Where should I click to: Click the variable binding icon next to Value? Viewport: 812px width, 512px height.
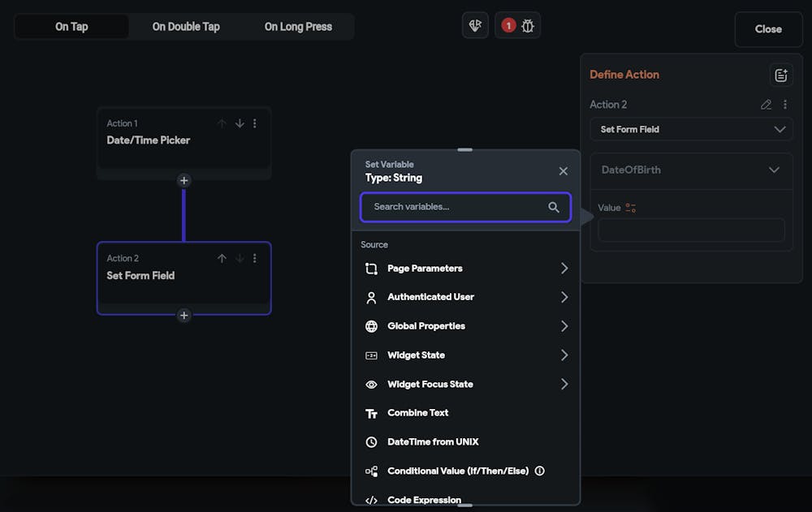coord(631,208)
